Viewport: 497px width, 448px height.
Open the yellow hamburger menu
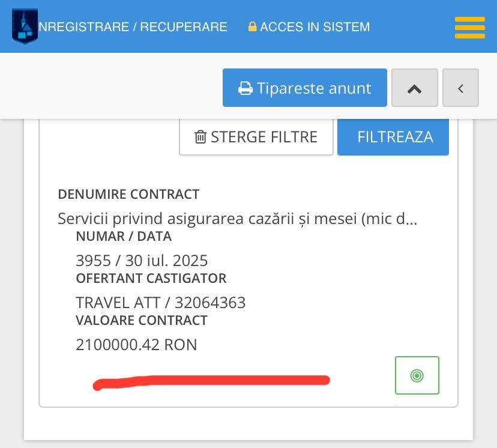pos(469,28)
